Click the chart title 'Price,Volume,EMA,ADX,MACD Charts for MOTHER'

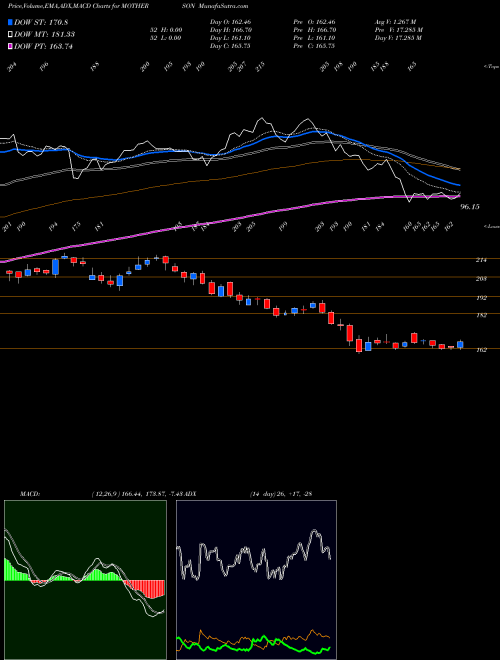click(78, 6)
